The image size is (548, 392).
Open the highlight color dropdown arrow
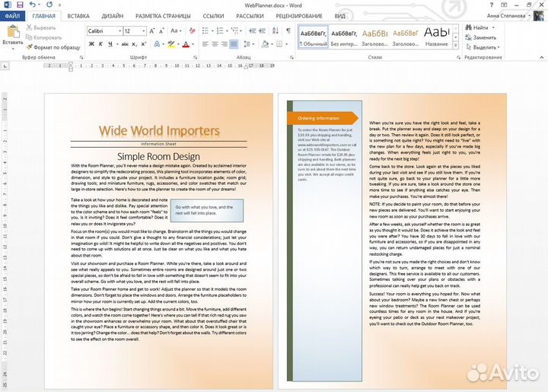(x=178, y=44)
